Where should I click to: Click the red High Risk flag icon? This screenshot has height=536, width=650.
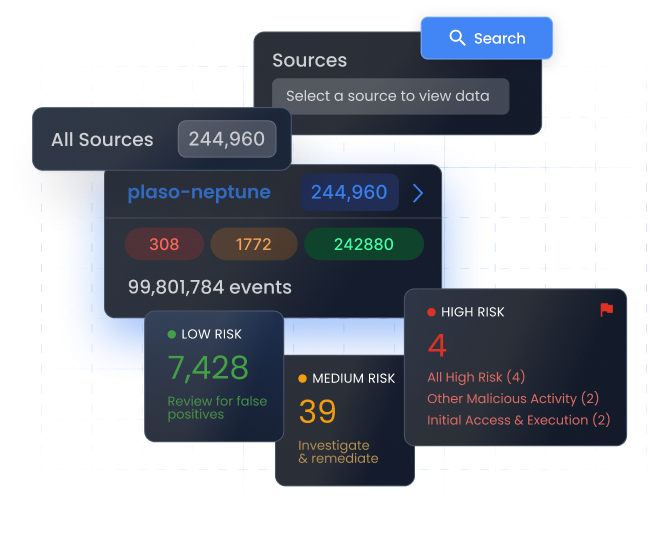click(606, 310)
